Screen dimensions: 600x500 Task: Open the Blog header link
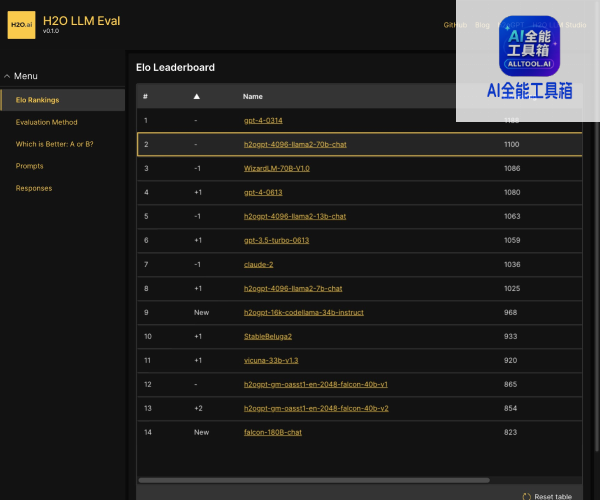[x=482, y=25]
